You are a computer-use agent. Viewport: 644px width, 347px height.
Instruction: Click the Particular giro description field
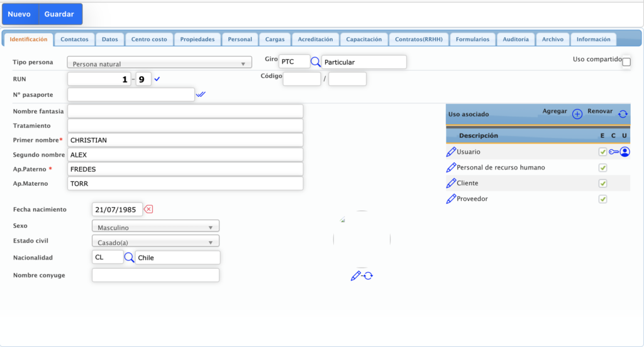(x=364, y=62)
